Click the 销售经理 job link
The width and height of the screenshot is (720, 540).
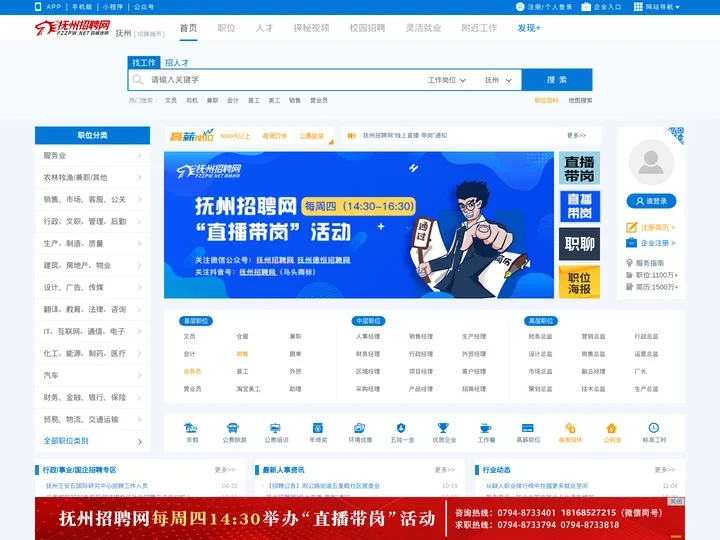pos(421,337)
